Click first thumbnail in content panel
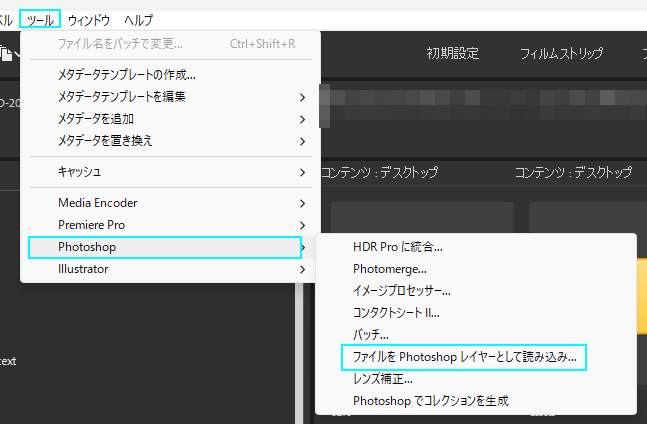Image resolution: width=647 pixels, height=424 pixels. click(422, 218)
